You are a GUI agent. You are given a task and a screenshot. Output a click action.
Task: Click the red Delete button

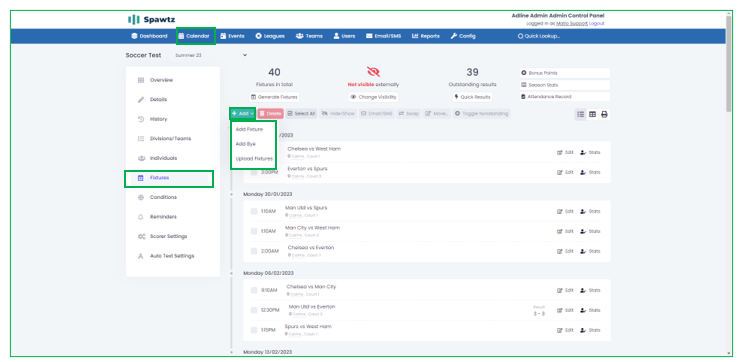coord(270,114)
